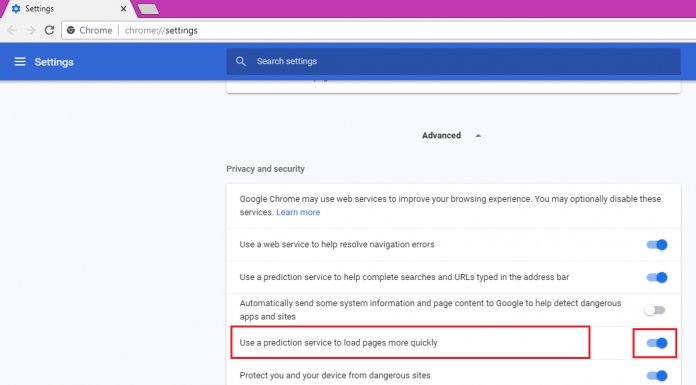Click the forward navigation arrow
The width and height of the screenshot is (696, 385).
point(31,30)
